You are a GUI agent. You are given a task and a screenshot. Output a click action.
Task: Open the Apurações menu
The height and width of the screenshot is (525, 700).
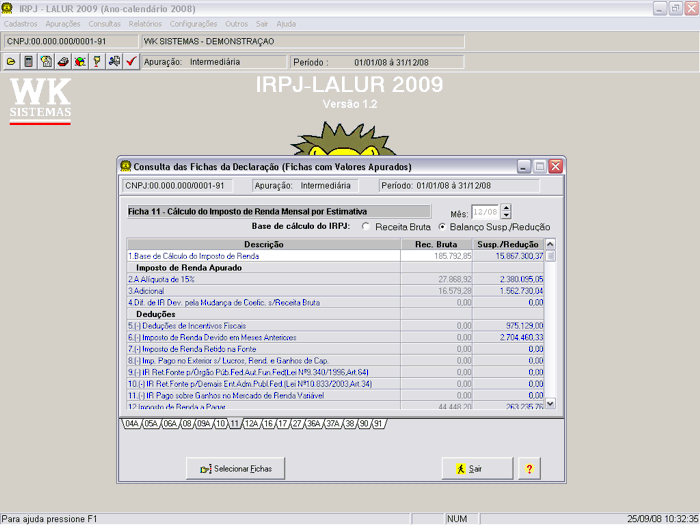click(63, 23)
